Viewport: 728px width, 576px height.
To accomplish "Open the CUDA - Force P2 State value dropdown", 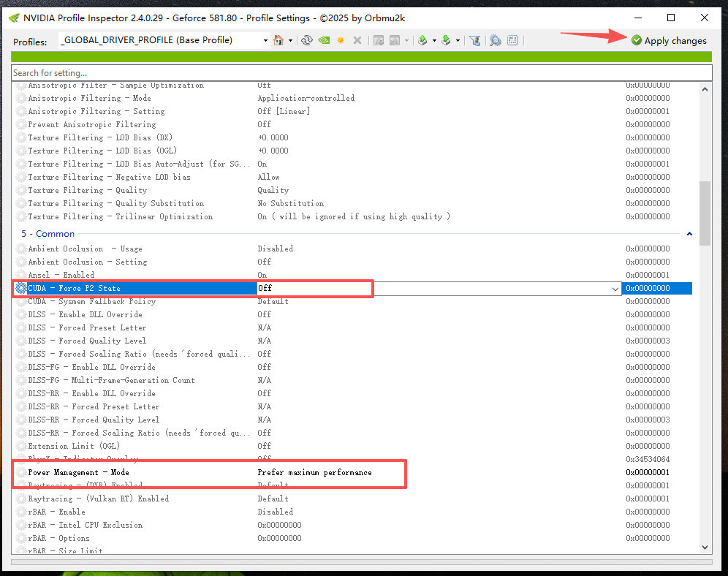I will (x=615, y=289).
